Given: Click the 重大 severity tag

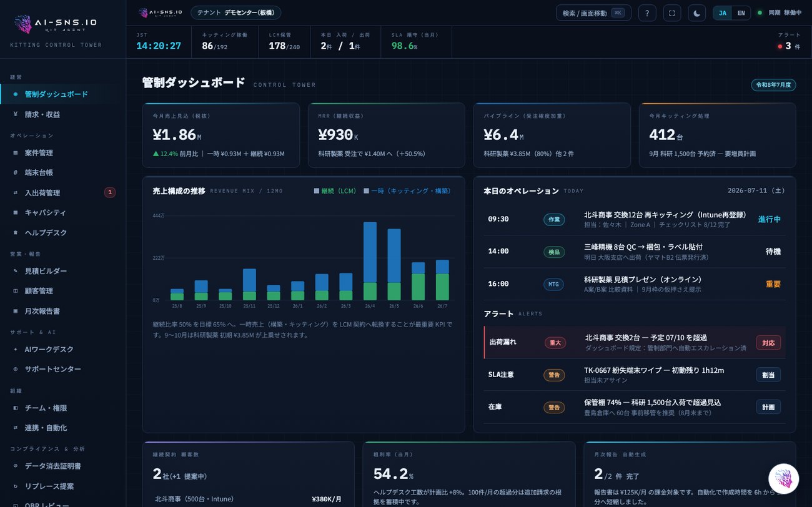Looking at the screenshot, I should coord(555,342).
